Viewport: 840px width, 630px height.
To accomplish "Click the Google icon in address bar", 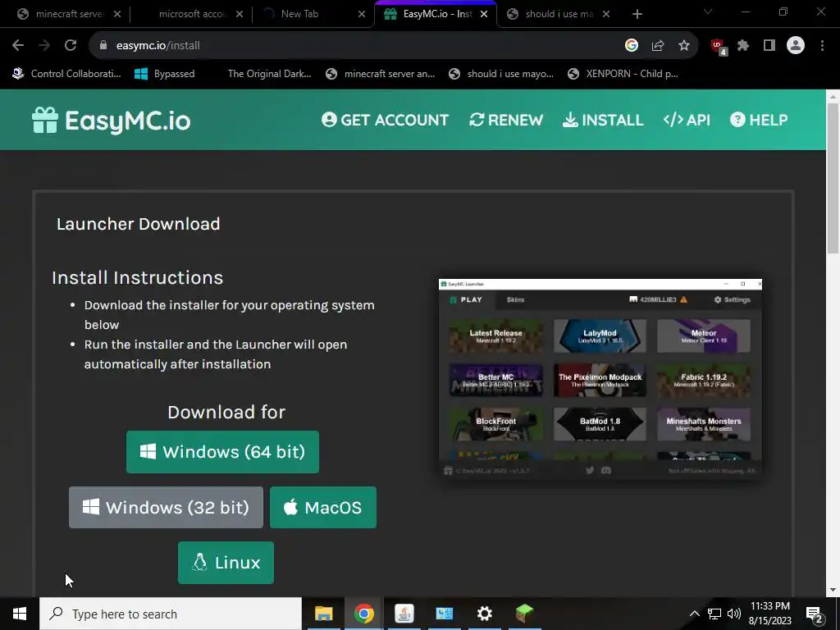I will coord(632,46).
